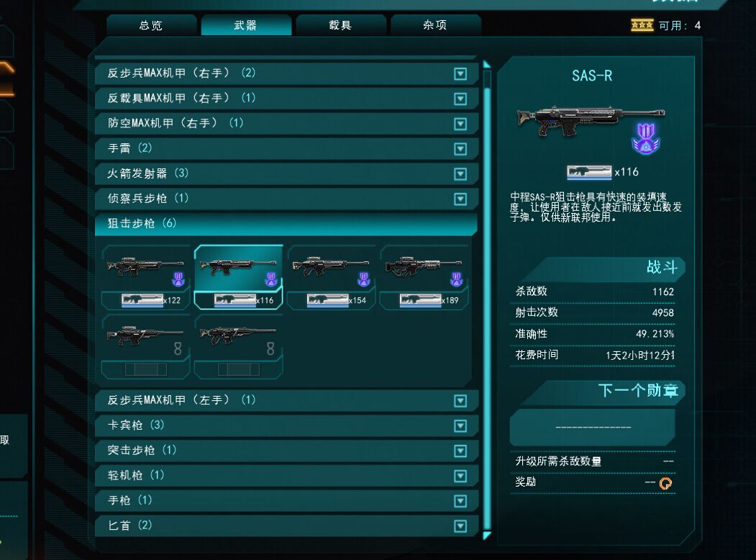Select the sniper rifle with x154 medal count

point(331,277)
